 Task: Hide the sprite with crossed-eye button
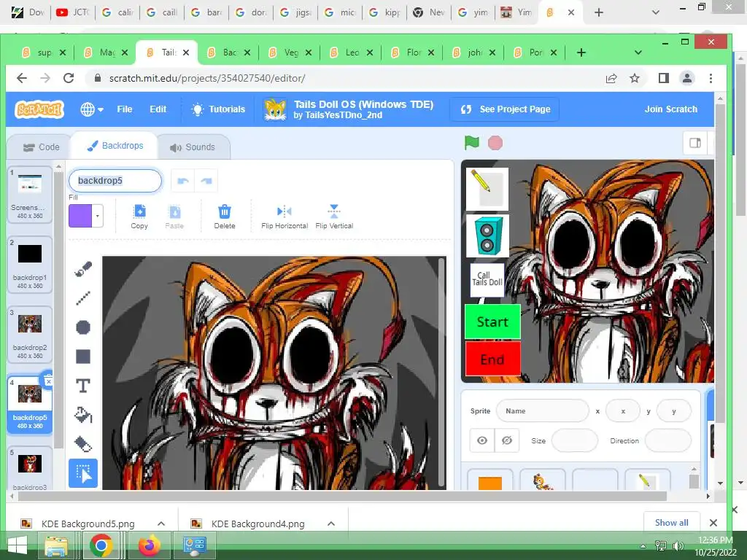pyautogui.click(x=507, y=440)
